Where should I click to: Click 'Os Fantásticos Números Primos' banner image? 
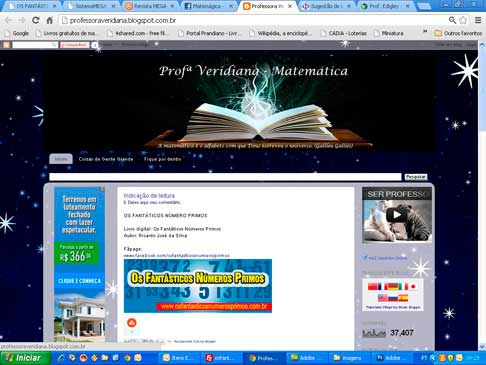tap(198, 286)
